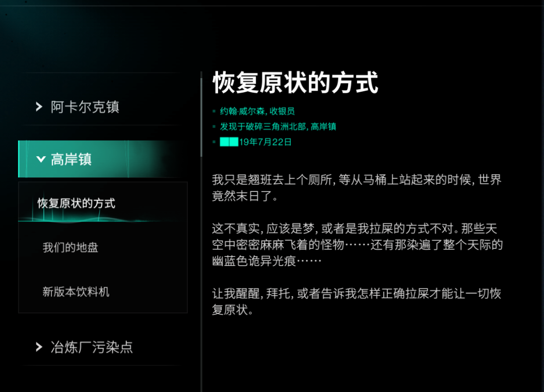Expand the 冶炼厂污染点 chevron arrow
Image resolution: width=544 pixels, height=392 pixels.
tap(39, 347)
